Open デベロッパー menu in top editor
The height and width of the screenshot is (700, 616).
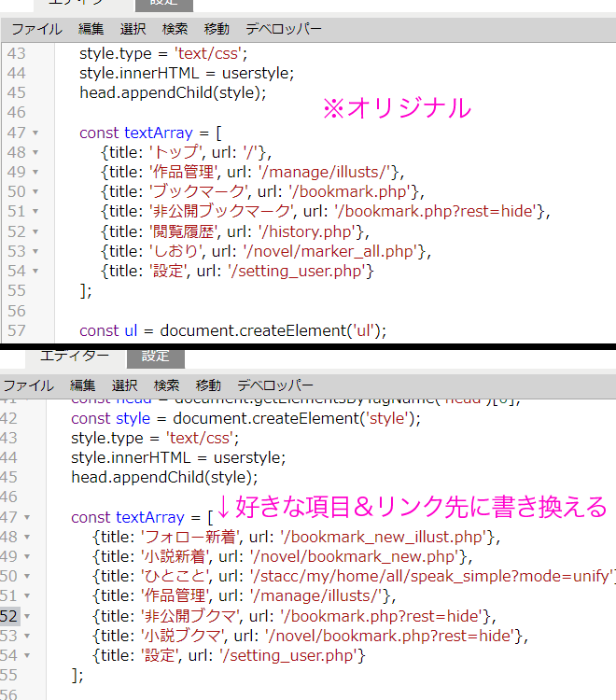point(284,29)
